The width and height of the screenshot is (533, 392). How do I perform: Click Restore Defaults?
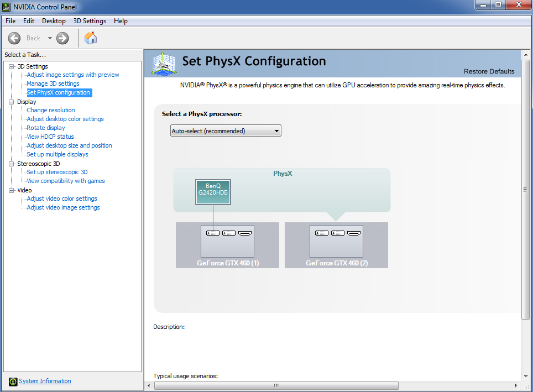coord(489,71)
